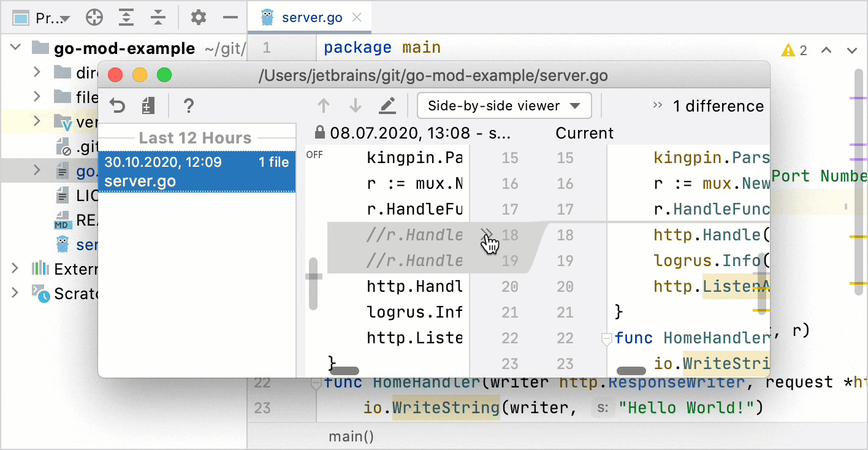This screenshot has width=868, height=450.
Task: Open Local History help
Action: tap(188, 105)
